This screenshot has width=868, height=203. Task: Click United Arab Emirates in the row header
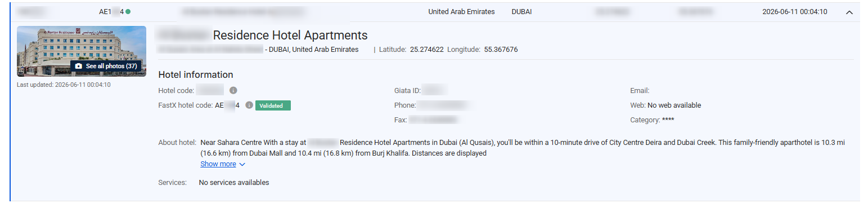(x=461, y=12)
